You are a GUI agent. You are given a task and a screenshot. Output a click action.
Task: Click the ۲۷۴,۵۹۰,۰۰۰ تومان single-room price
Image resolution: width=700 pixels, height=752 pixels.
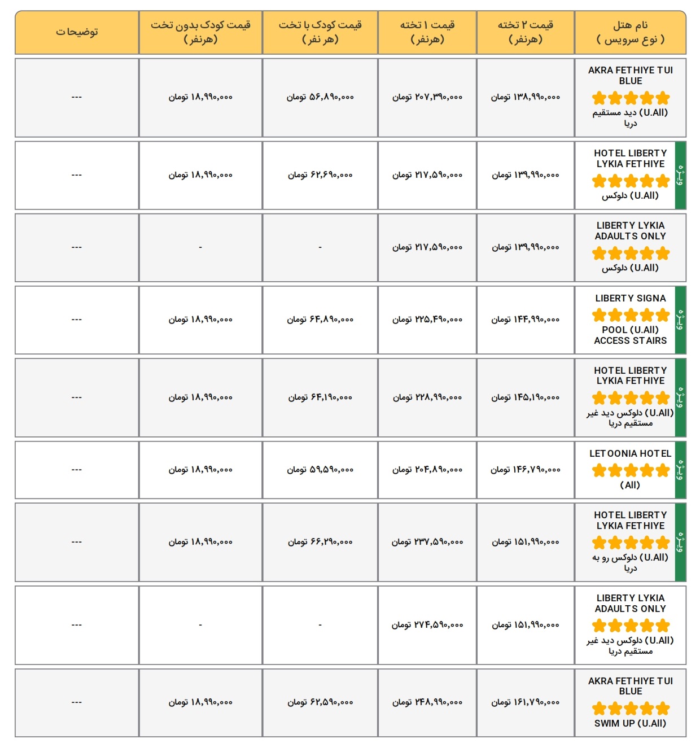[427, 625]
